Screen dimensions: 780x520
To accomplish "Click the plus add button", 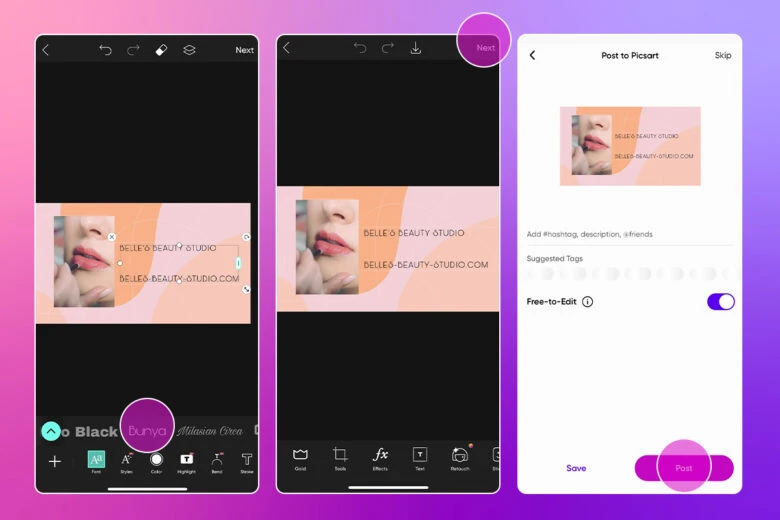I will [x=55, y=461].
